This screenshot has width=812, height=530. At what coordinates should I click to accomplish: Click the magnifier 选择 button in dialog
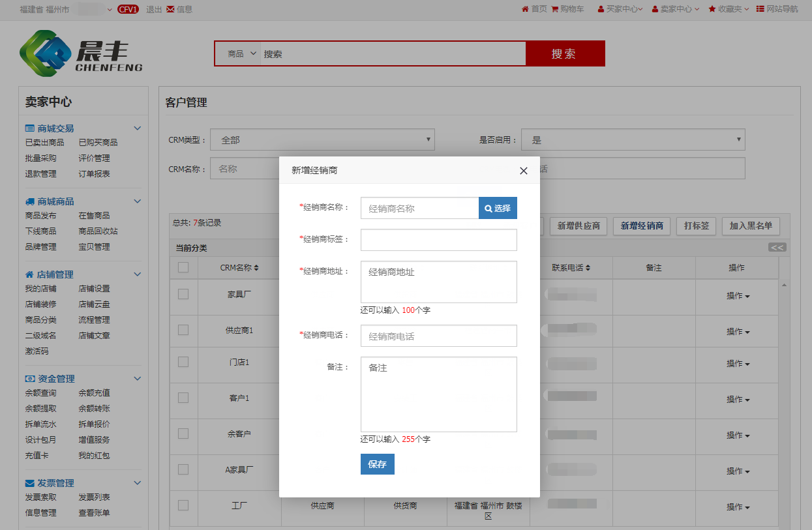click(x=498, y=208)
